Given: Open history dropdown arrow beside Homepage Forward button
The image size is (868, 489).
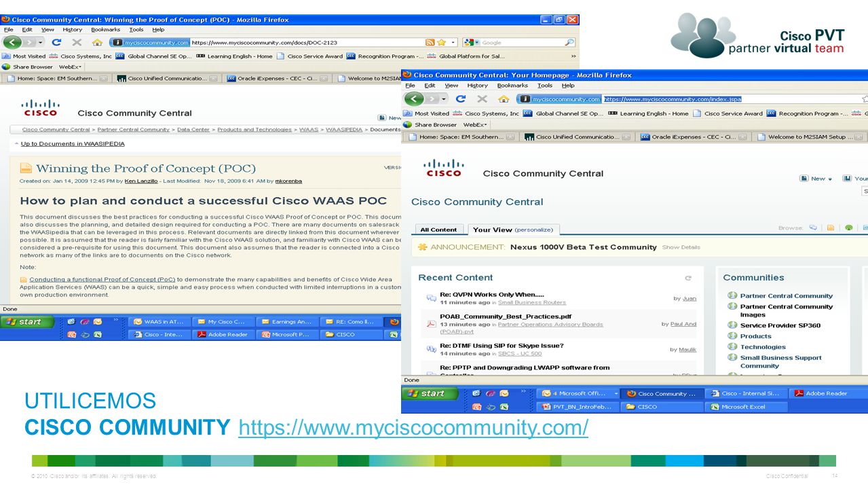Looking at the screenshot, I should coord(445,99).
